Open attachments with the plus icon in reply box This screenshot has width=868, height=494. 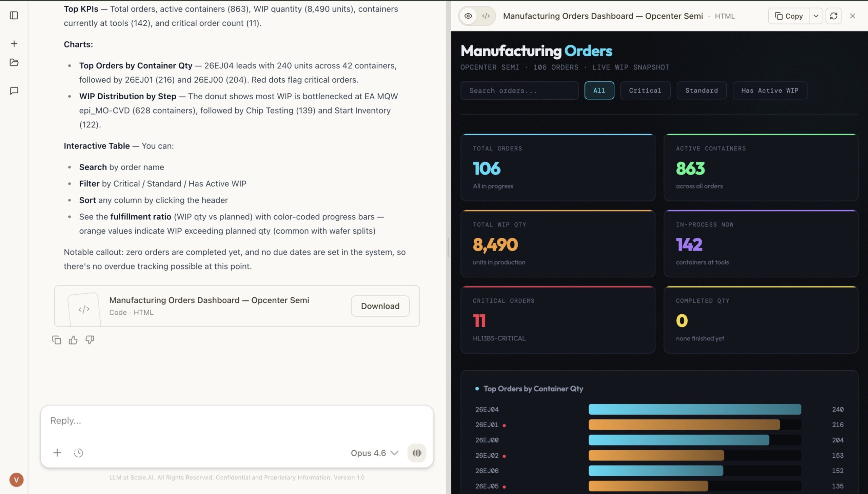point(57,453)
